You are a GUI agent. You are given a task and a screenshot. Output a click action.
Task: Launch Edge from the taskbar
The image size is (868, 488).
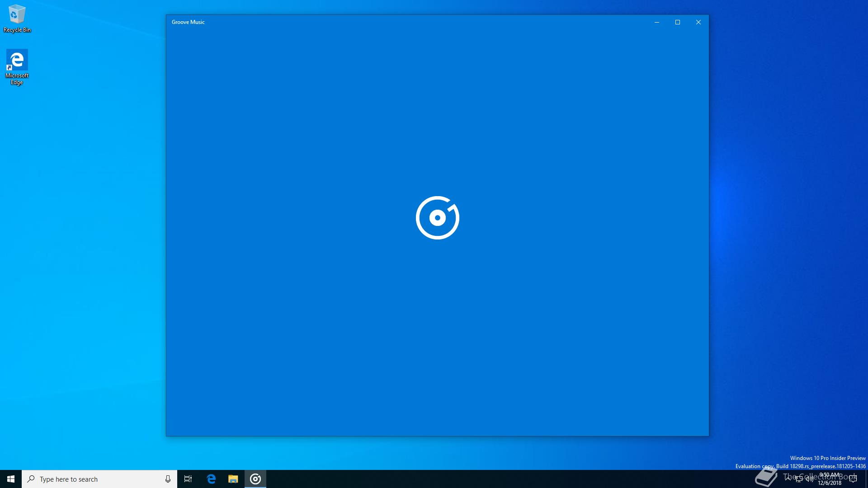(211, 479)
